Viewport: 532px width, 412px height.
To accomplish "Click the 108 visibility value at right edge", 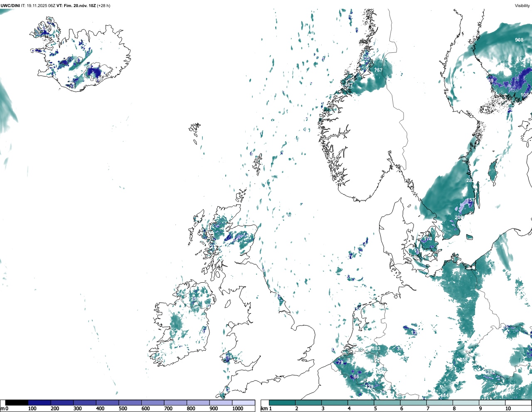I will click(x=525, y=95).
